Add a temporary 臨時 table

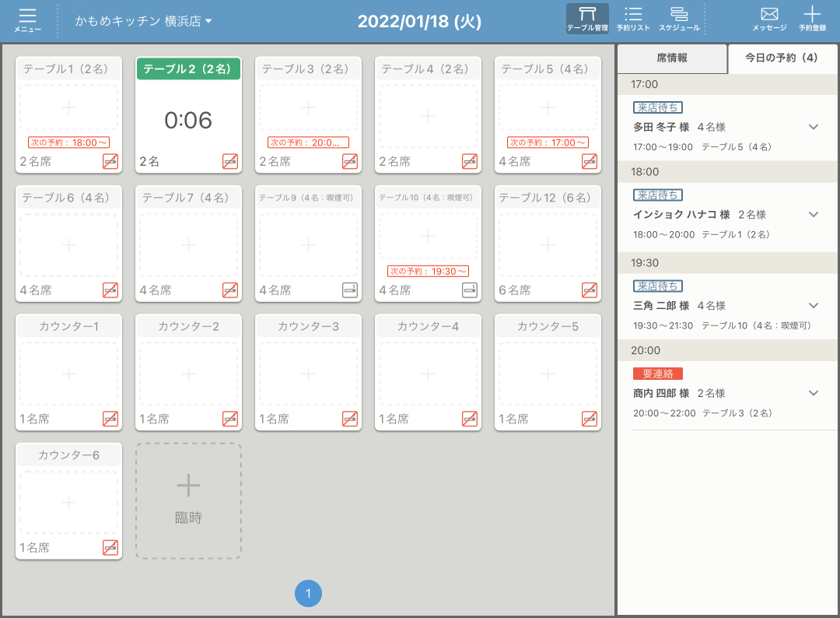tap(188, 500)
